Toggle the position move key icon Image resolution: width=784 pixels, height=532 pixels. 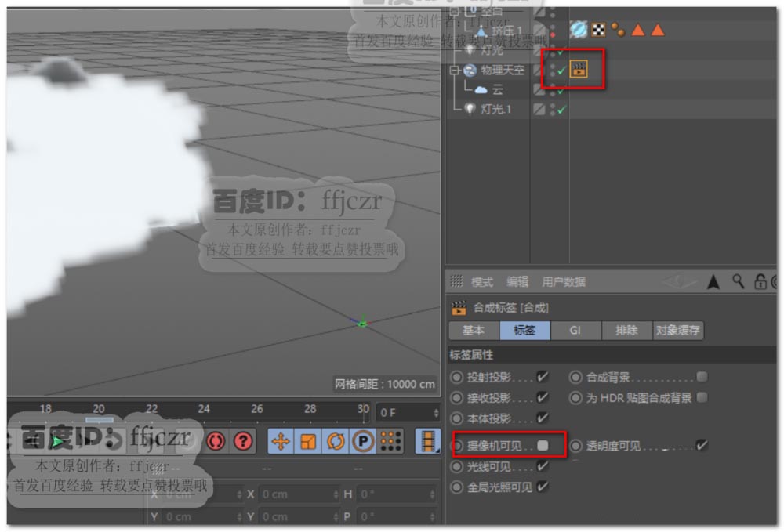pyautogui.click(x=281, y=442)
